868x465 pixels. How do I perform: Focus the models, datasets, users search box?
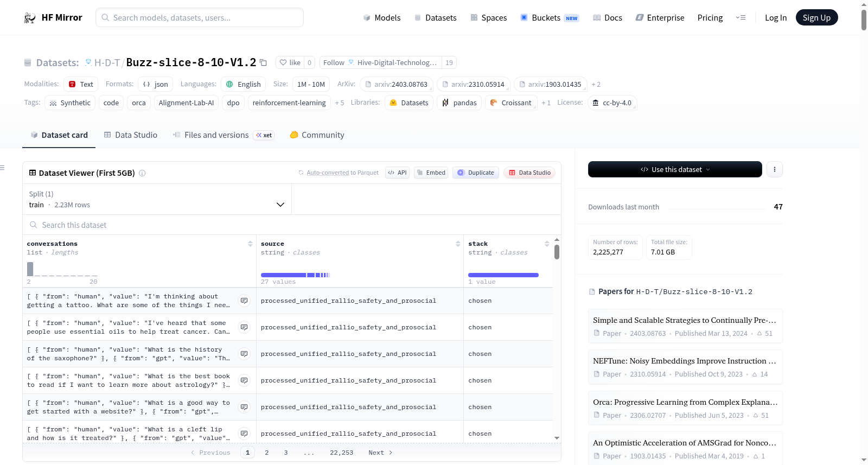coord(200,17)
